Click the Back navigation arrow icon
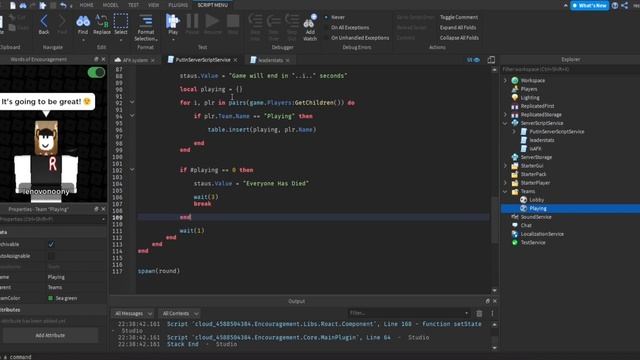Screen dimensions: 640x360 44,21
